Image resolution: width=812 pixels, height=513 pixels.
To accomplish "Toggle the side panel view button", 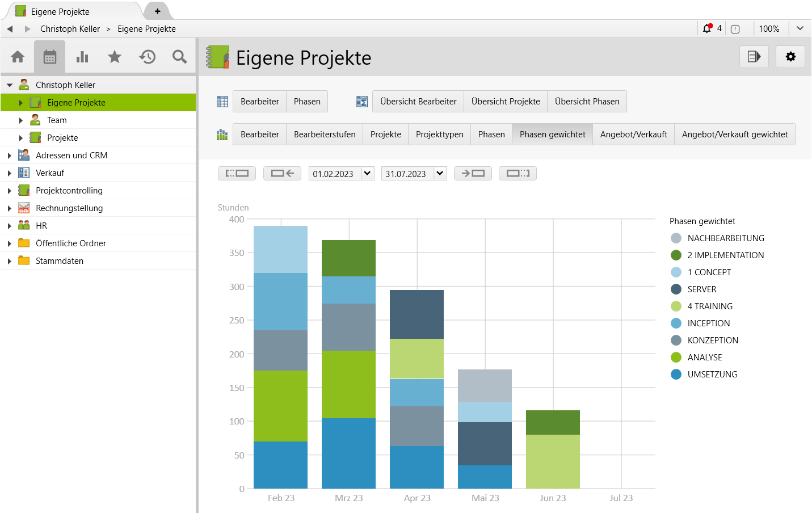I will tap(754, 57).
